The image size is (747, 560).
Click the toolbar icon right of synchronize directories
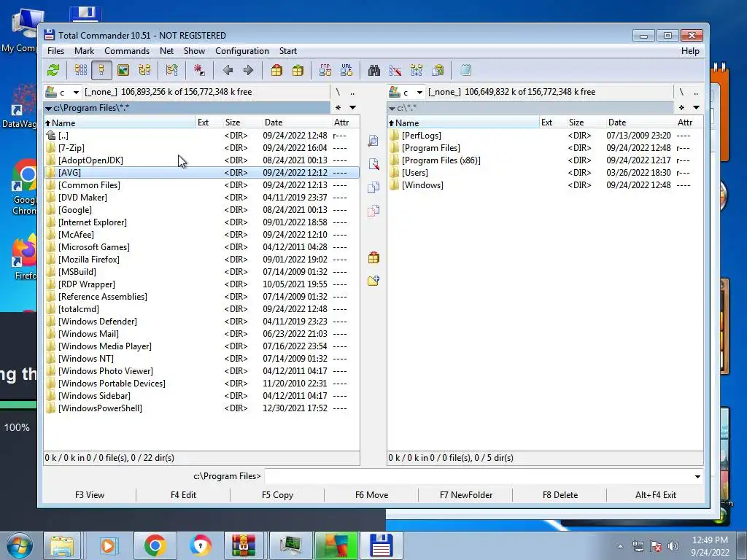pos(438,71)
